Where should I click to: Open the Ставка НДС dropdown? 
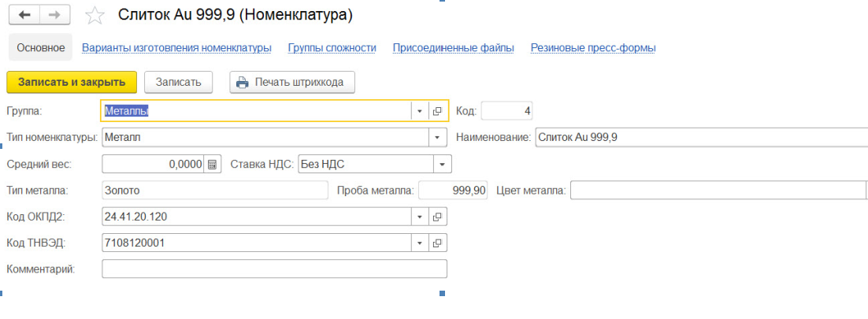click(443, 165)
